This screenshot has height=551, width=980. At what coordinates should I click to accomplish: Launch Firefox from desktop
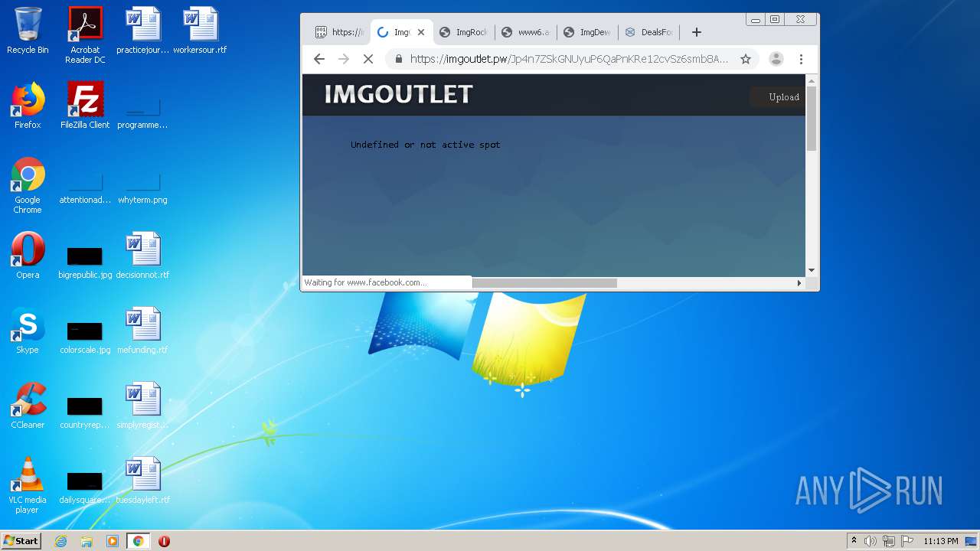[28, 106]
